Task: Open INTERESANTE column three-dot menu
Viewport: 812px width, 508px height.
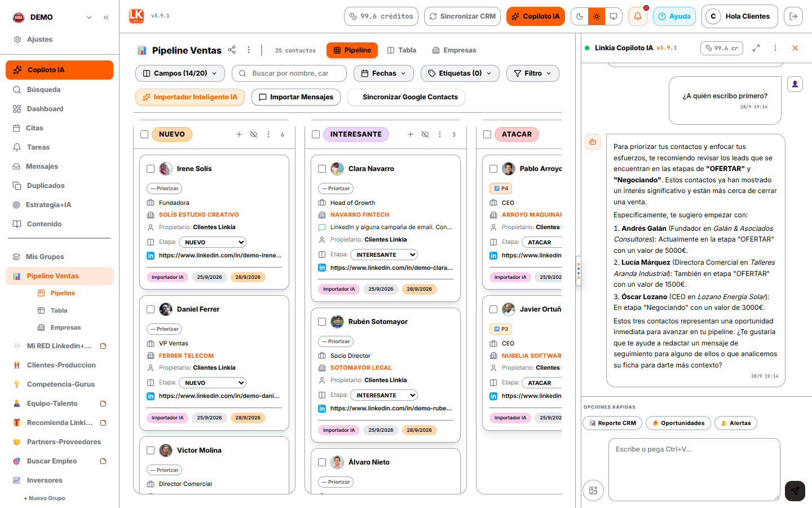Action: tap(440, 134)
